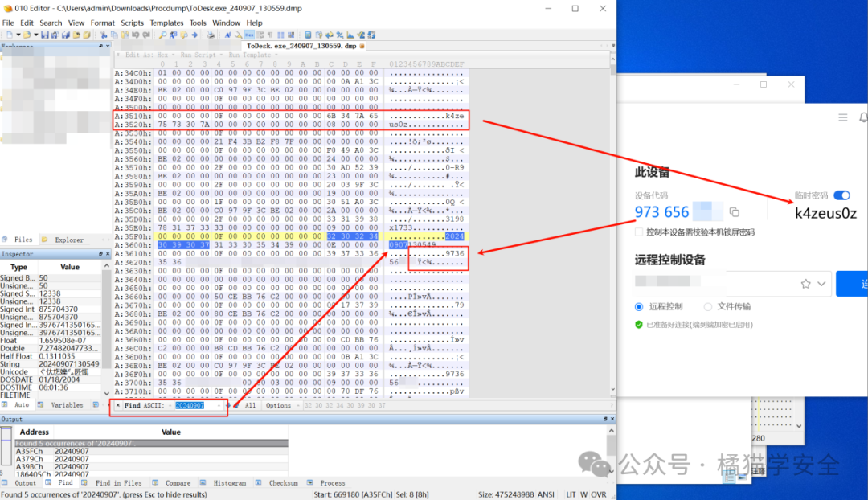
Task: Click the Find ASCII search input
Action: (198, 405)
